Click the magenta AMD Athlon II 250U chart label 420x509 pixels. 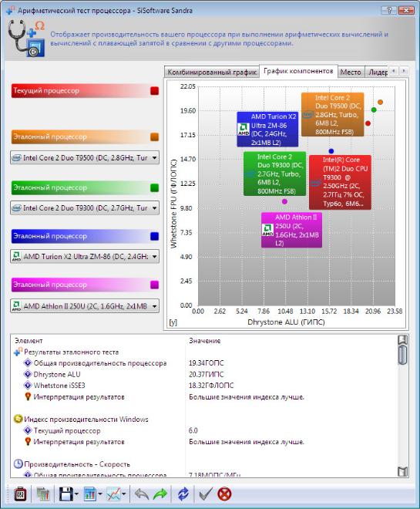(x=291, y=230)
